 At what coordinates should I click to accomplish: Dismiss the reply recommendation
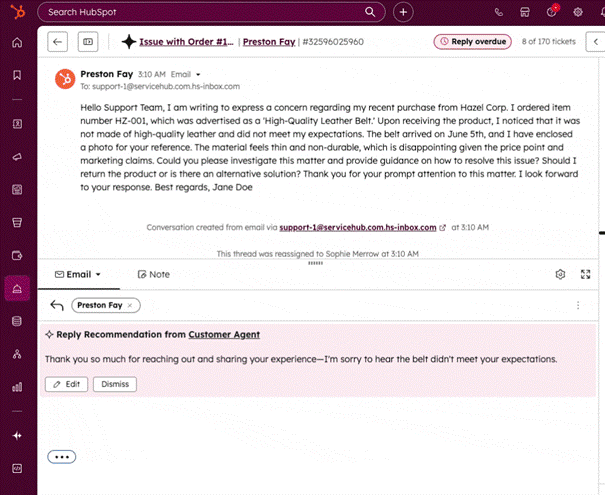(x=115, y=384)
